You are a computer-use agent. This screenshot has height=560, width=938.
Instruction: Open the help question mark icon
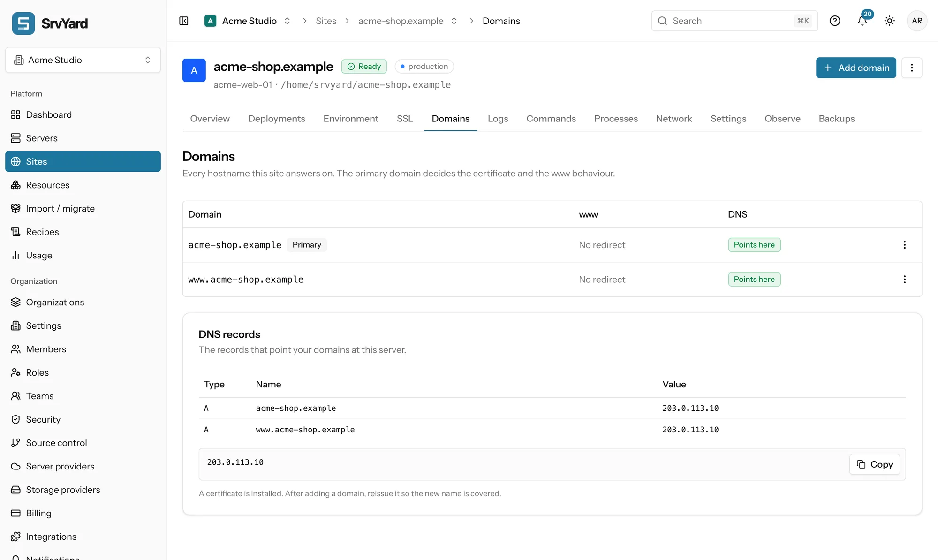tap(835, 21)
